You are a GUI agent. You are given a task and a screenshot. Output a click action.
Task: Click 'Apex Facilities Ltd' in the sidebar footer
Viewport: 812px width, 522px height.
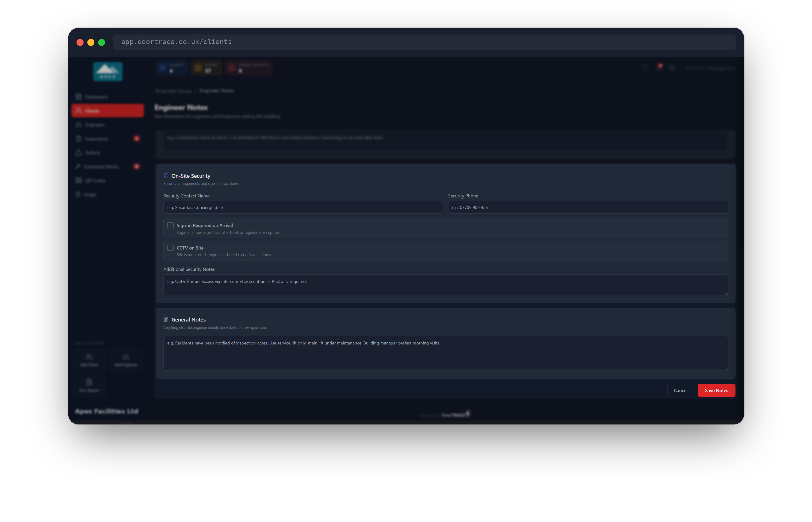point(107,411)
